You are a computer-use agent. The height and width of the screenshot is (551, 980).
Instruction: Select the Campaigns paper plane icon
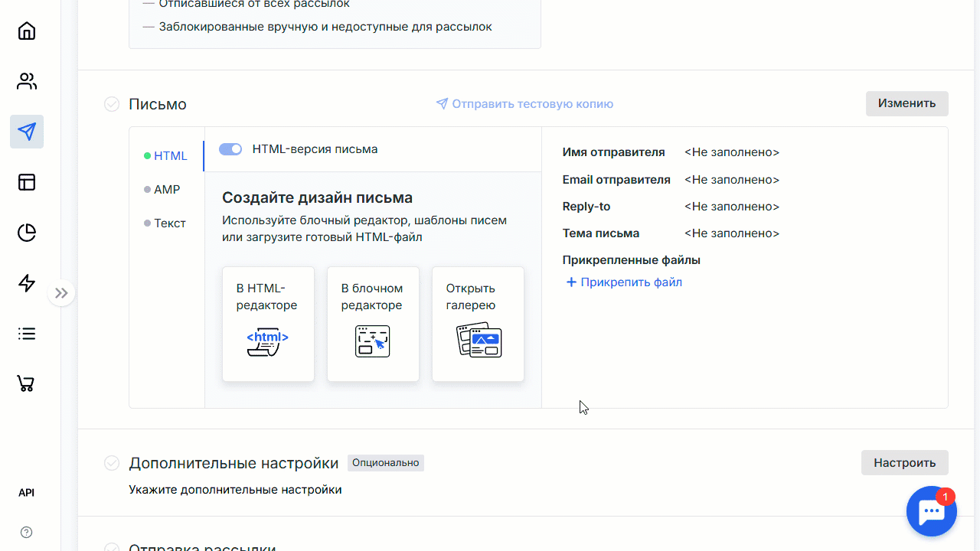point(26,132)
